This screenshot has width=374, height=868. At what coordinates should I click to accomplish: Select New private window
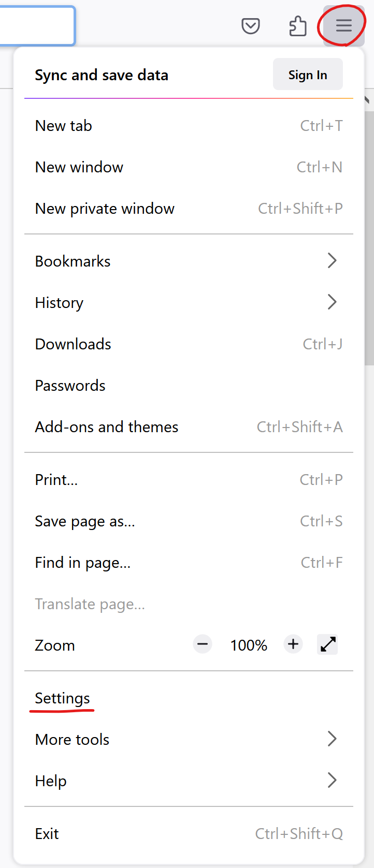click(x=105, y=209)
